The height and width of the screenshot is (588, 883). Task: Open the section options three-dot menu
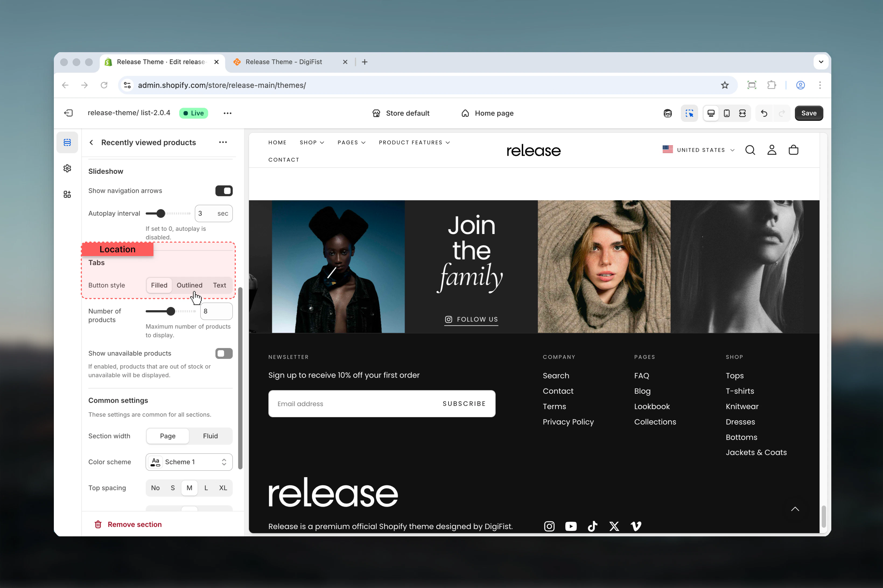223,142
